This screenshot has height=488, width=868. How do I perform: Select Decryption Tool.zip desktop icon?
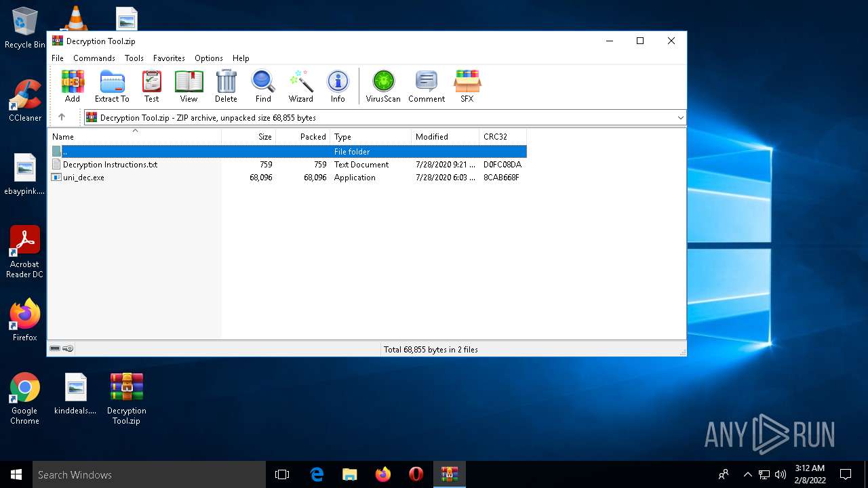127,399
